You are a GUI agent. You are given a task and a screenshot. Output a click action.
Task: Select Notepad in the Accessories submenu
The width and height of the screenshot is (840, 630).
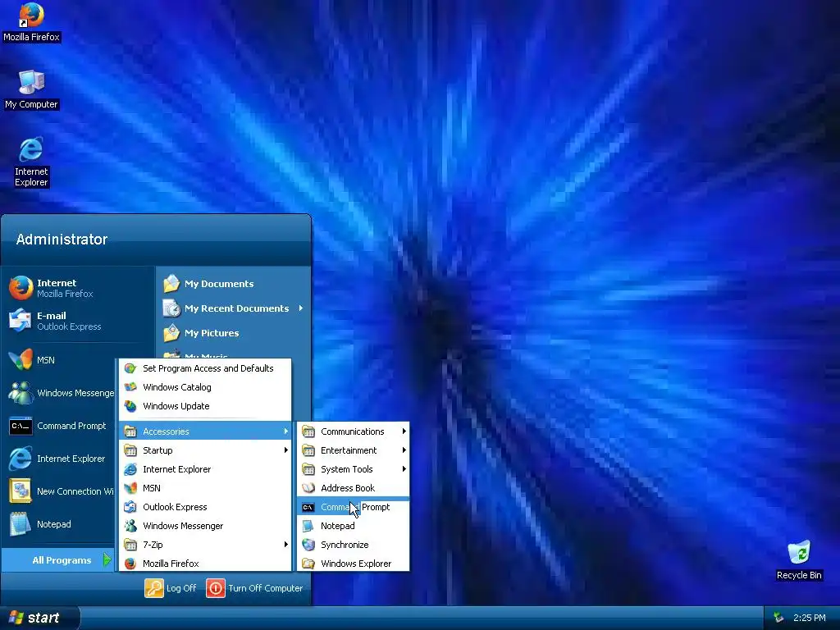353,526
